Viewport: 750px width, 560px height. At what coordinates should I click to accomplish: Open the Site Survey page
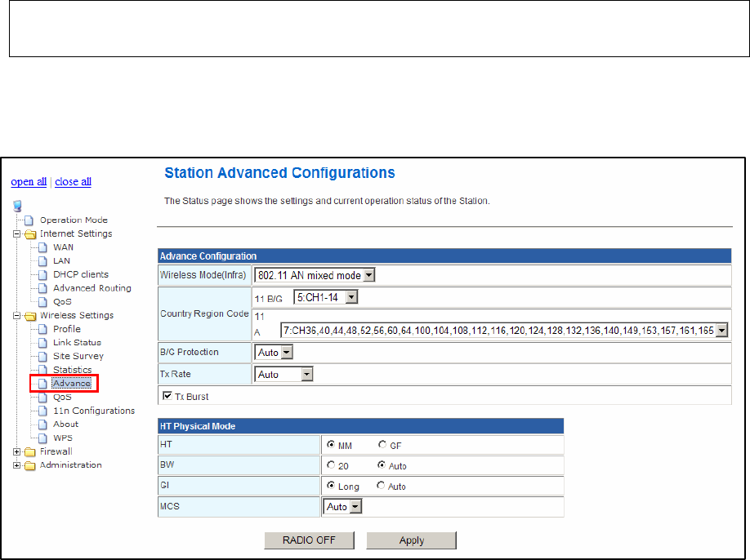[x=78, y=357]
